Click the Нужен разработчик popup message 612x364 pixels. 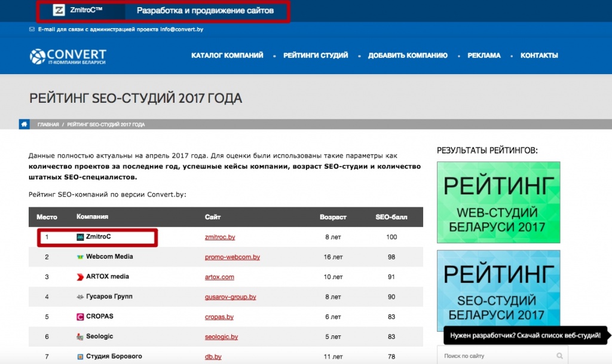tap(525, 335)
